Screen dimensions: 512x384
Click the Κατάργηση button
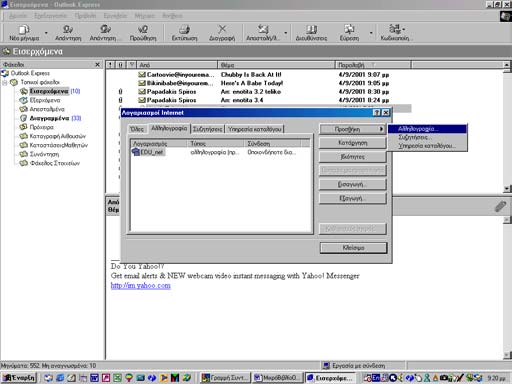353,143
